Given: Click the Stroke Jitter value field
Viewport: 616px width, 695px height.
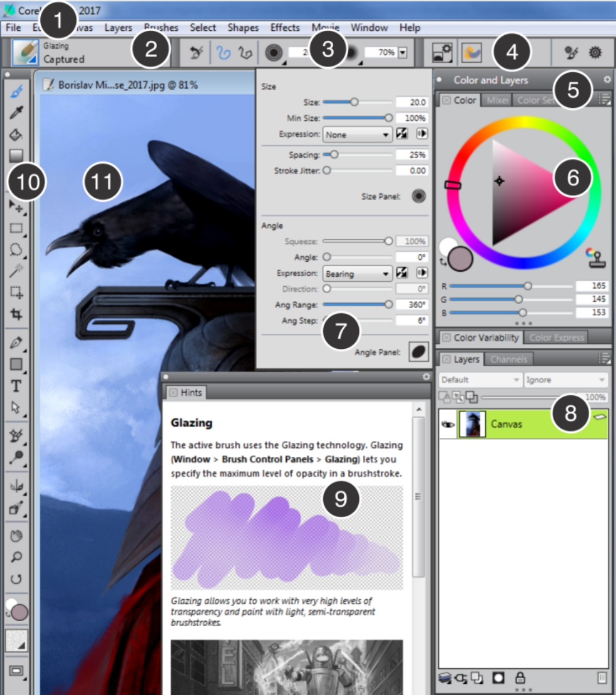Looking at the screenshot, I should [x=411, y=171].
